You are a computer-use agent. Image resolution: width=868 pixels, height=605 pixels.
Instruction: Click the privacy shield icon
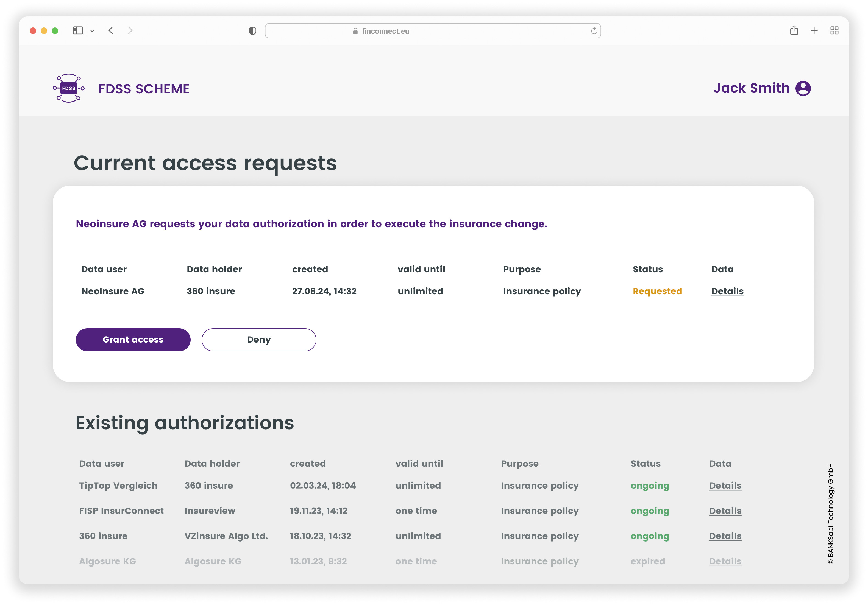[x=252, y=31]
